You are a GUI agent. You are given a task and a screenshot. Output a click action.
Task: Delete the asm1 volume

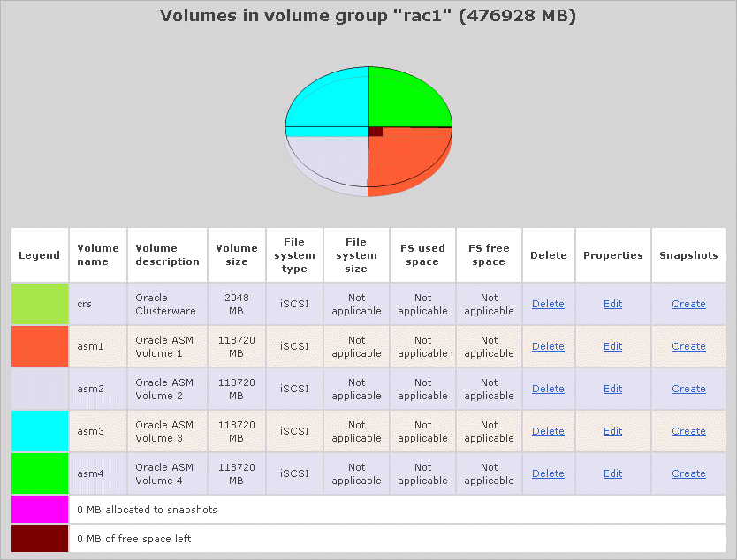pyautogui.click(x=548, y=346)
